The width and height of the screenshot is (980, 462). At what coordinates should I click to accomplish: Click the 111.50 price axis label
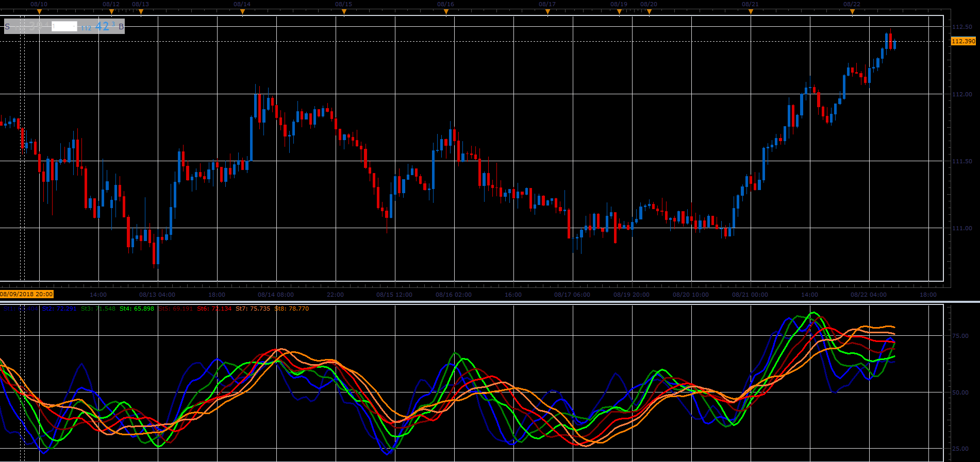[962, 161]
